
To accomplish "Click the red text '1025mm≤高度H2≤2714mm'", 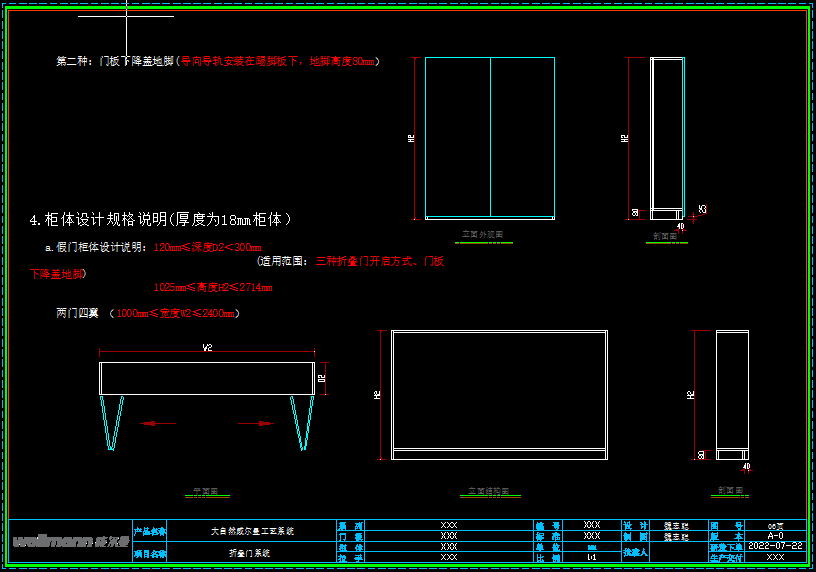I will pyautogui.click(x=213, y=287).
